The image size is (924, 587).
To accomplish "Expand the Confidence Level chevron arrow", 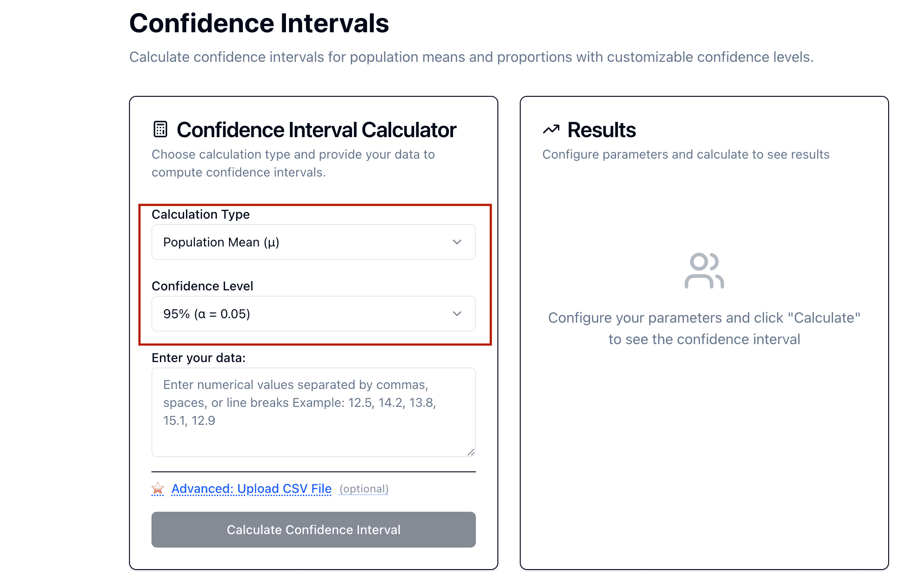I will (x=457, y=314).
